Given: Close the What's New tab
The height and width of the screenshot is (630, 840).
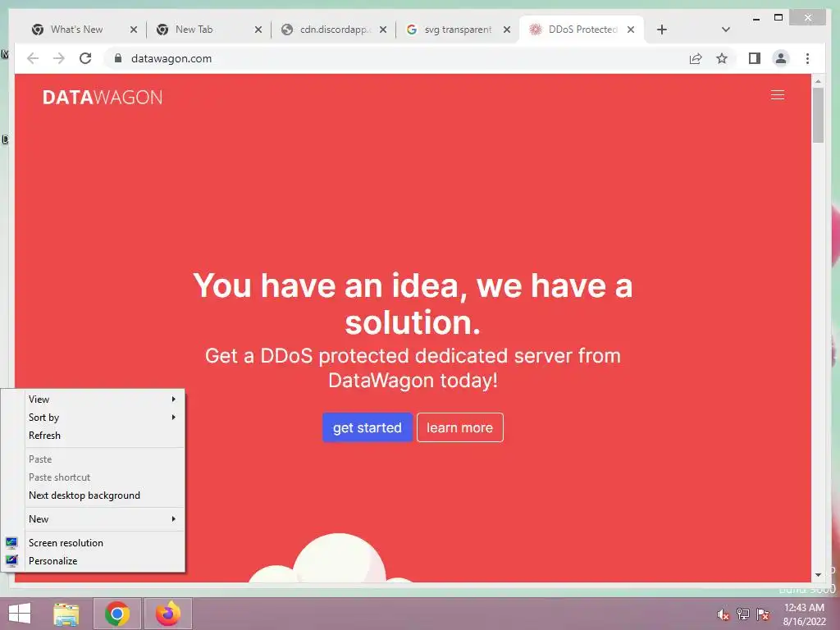Looking at the screenshot, I should (134, 30).
